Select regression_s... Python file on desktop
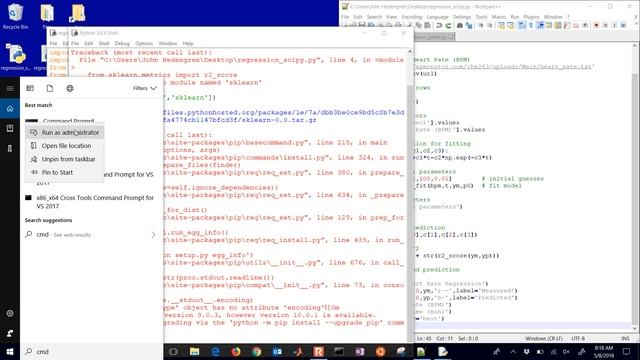Image resolution: width=640 pixels, height=360 pixels. pos(15,58)
